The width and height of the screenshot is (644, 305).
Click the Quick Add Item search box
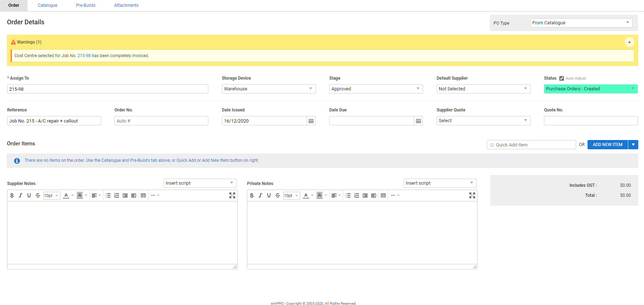pos(531,145)
